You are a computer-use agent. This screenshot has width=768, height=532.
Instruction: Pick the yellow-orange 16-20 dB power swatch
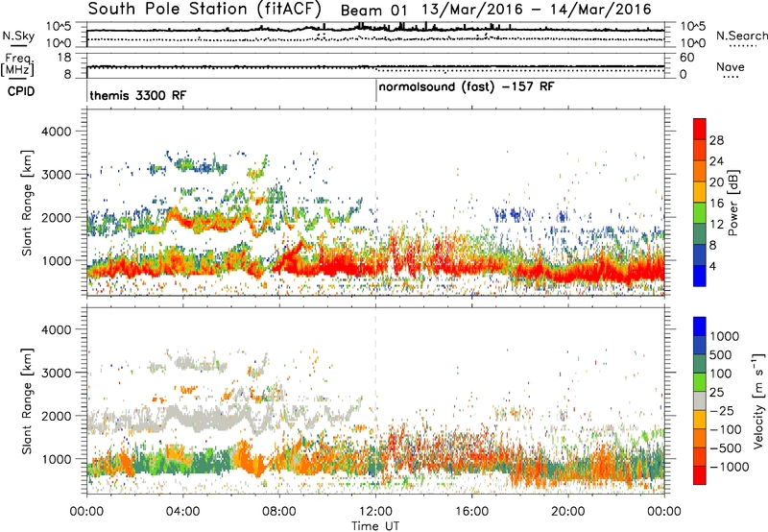tap(700, 192)
